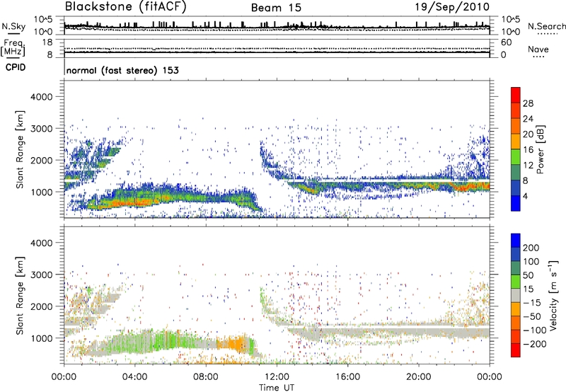Click '4000' on the power panel range axis
The width and height of the screenshot is (566, 392).
42,97
